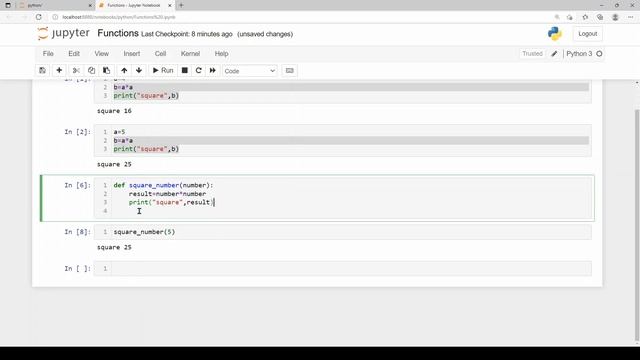Open the Help menu
Image resolution: width=640 pixels, height=360 pixels.
click(x=221, y=53)
